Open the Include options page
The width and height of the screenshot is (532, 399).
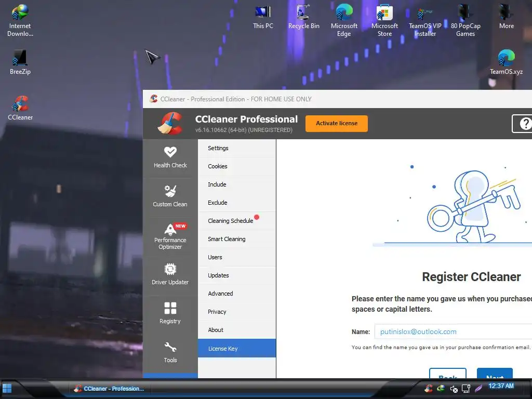(237, 184)
